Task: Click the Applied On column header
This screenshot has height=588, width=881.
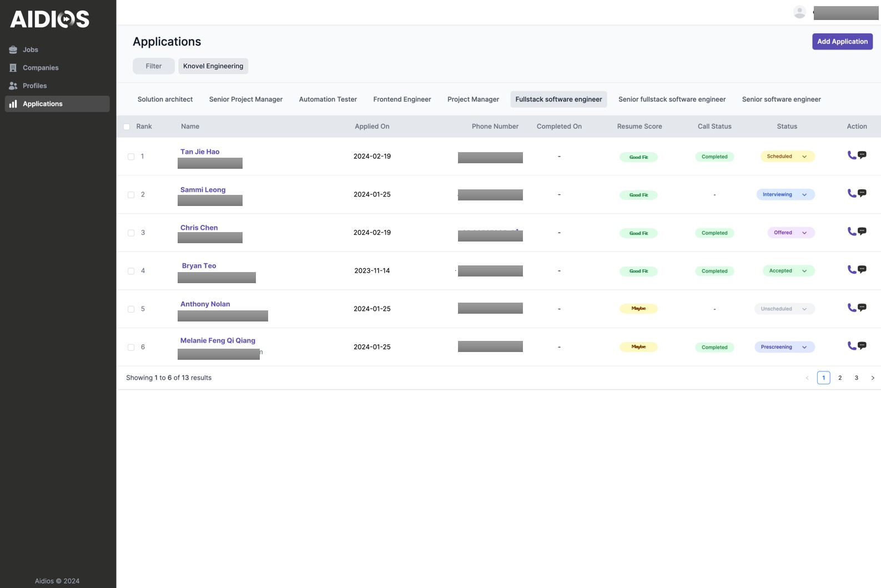Action: point(372,127)
